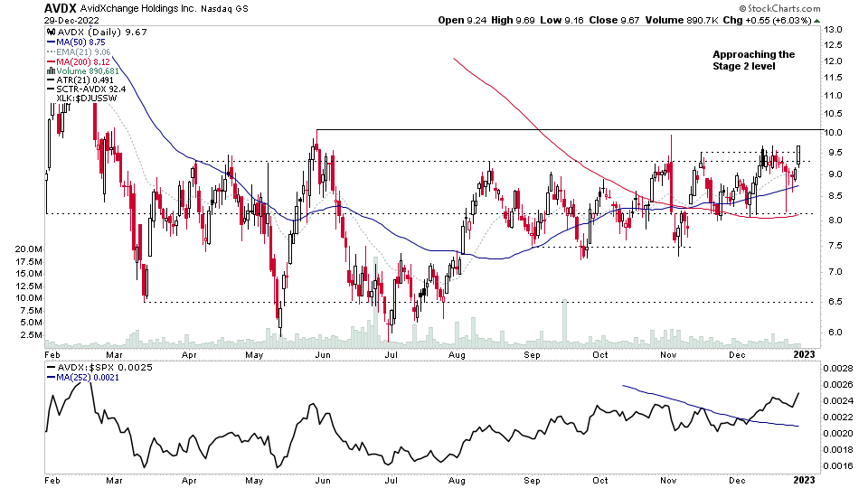Click the Feb label on the price chart's time axis

(52, 354)
